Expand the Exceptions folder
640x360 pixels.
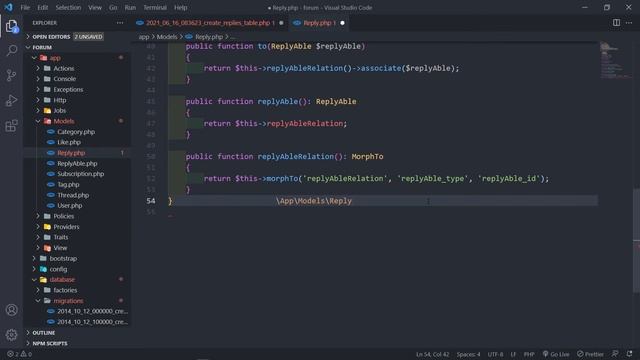click(78, 89)
